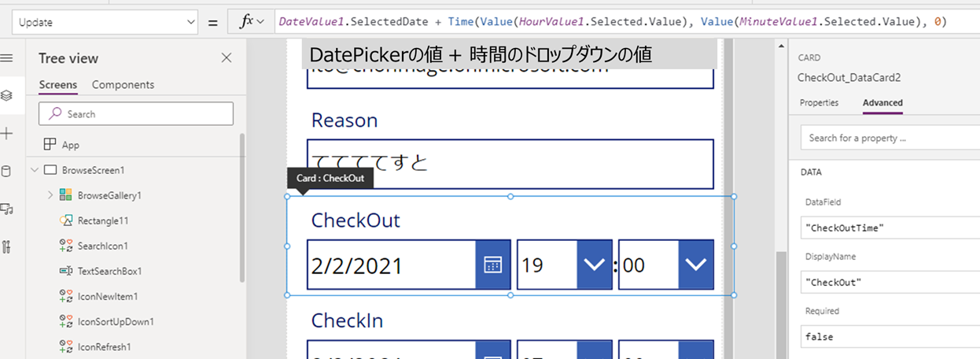980x359 pixels.
Task: Select TextSearchBox1 in the tree
Action: 109,271
